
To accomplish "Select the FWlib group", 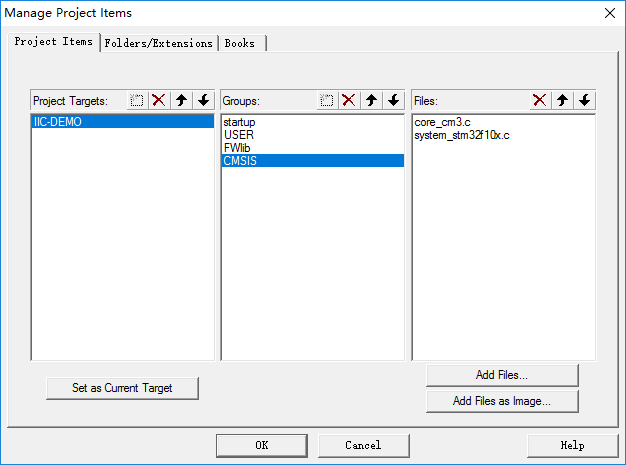I will click(312, 148).
